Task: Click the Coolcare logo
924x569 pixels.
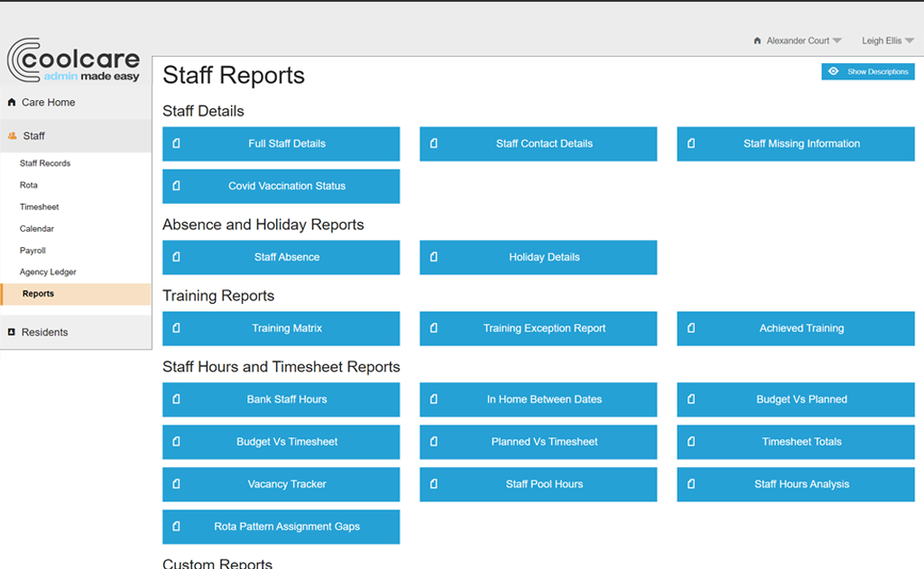Action: click(73, 61)
